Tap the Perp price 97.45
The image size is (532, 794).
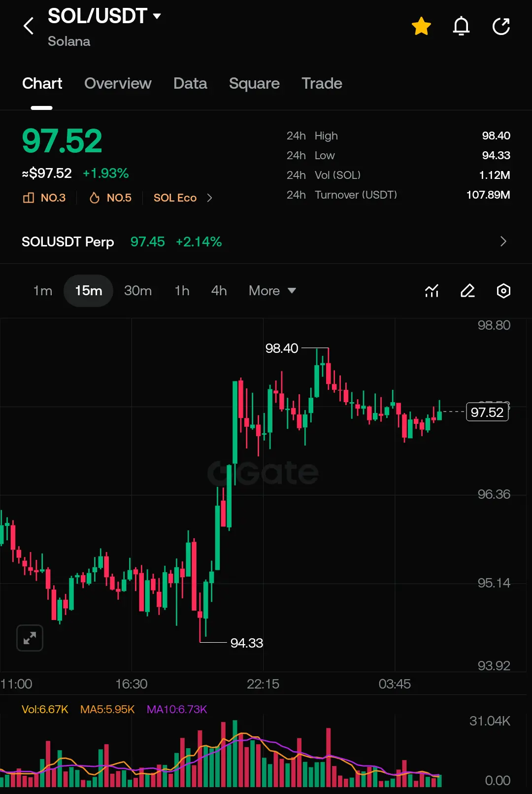(x=147, y=242)
